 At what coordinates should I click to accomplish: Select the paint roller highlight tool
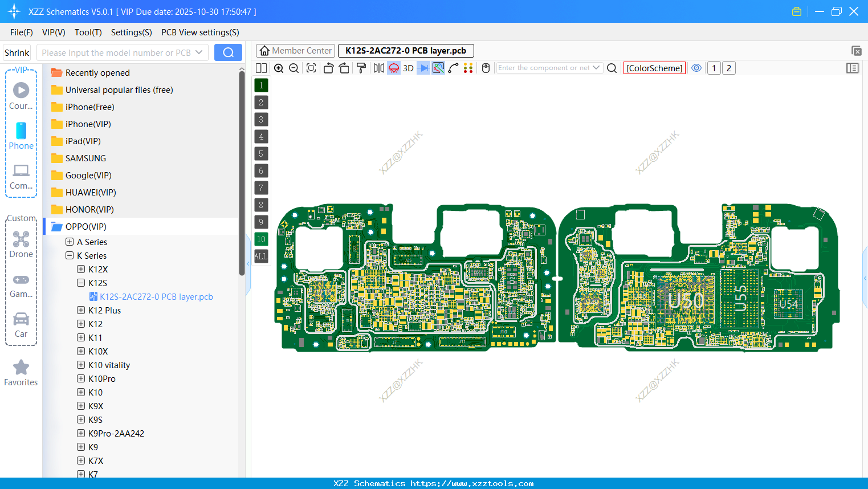(361, 68)
